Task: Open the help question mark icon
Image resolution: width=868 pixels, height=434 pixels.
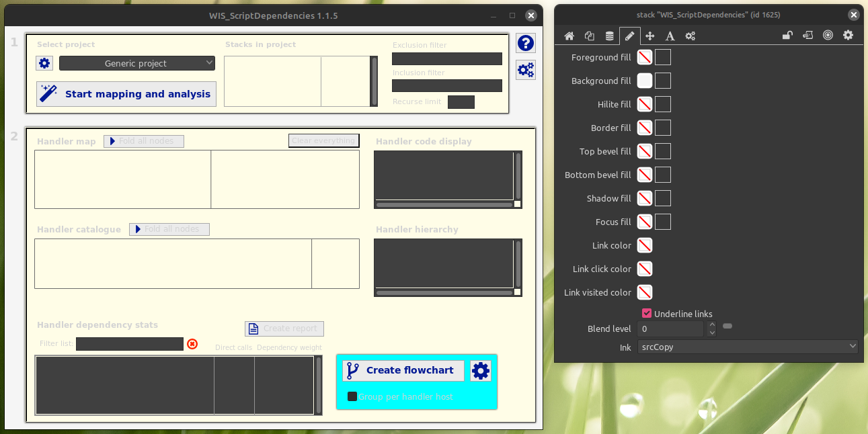Action: coord(526,44)
